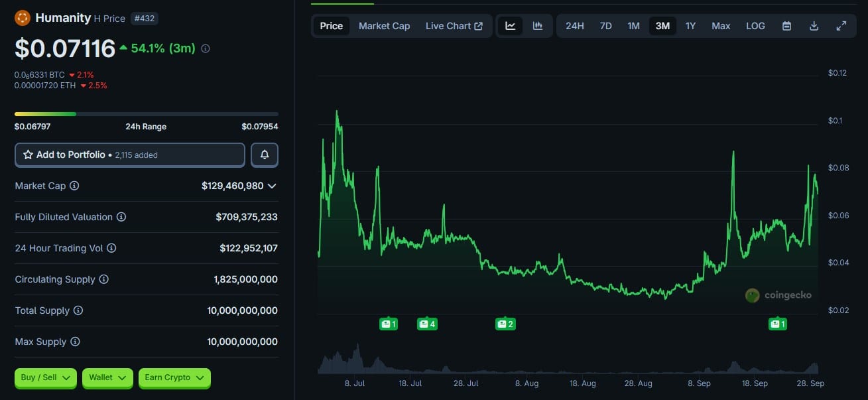Open the Market Cap info icon
This screenshot has width=868, height=400.
coord(73,186)
